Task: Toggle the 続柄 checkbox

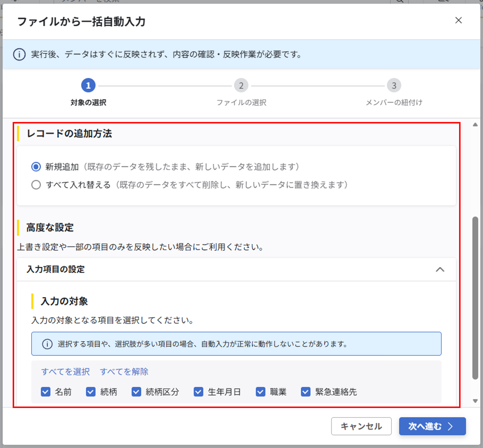Action: [x=91, y=392]
